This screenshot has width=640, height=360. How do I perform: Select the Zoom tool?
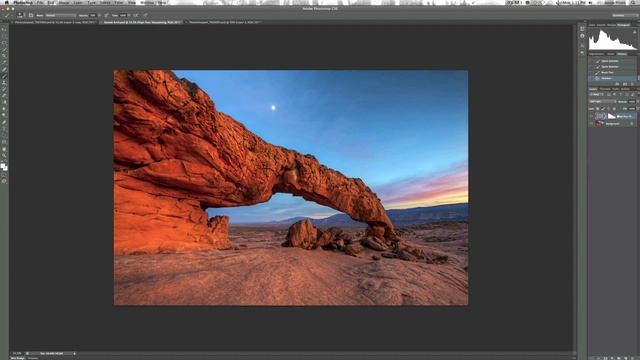point(4,156)
